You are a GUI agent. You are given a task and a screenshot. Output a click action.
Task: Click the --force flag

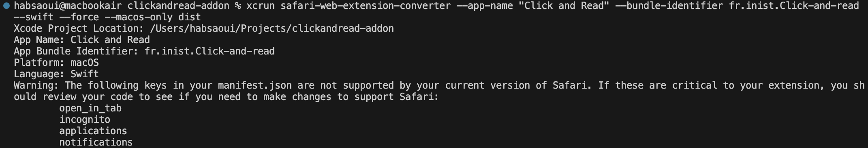coord(79,17)
